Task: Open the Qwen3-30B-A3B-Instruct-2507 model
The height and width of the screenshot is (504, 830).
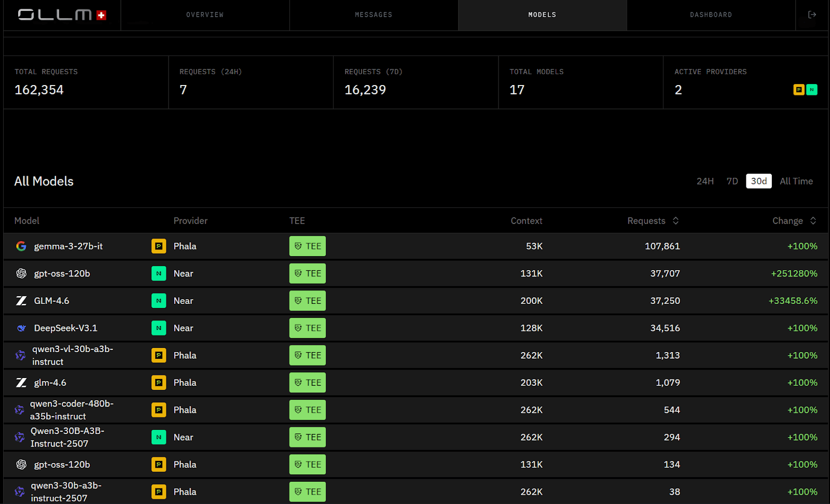Action: [x=67, y=437]
